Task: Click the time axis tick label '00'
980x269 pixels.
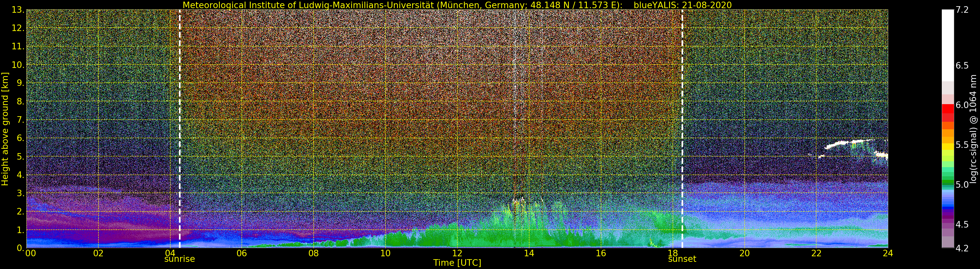Action: coord(30,253)
